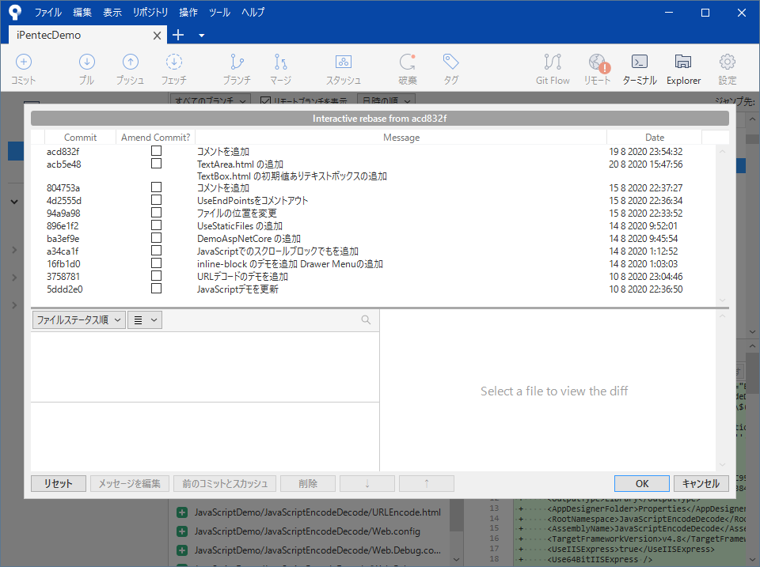760x567 pixels.
Task: Open the リポジトリ menu
Action: pos(150,12)
